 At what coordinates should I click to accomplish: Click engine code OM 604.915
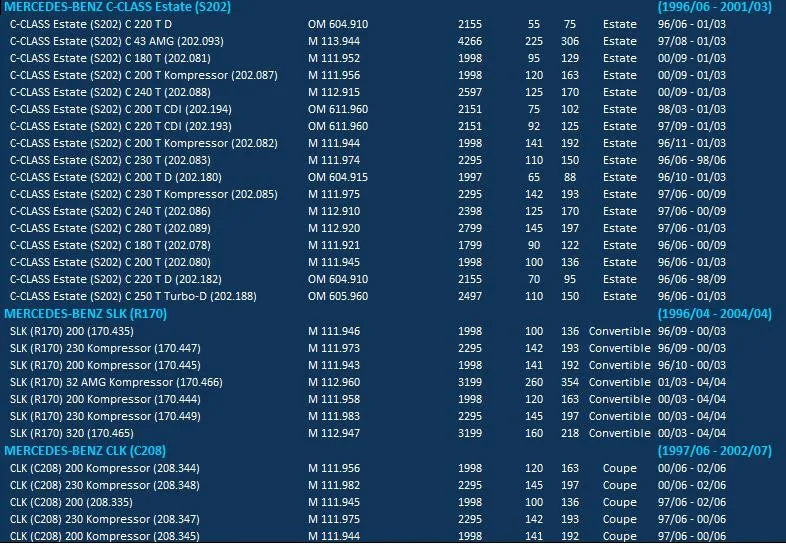[x=338, y=177]
